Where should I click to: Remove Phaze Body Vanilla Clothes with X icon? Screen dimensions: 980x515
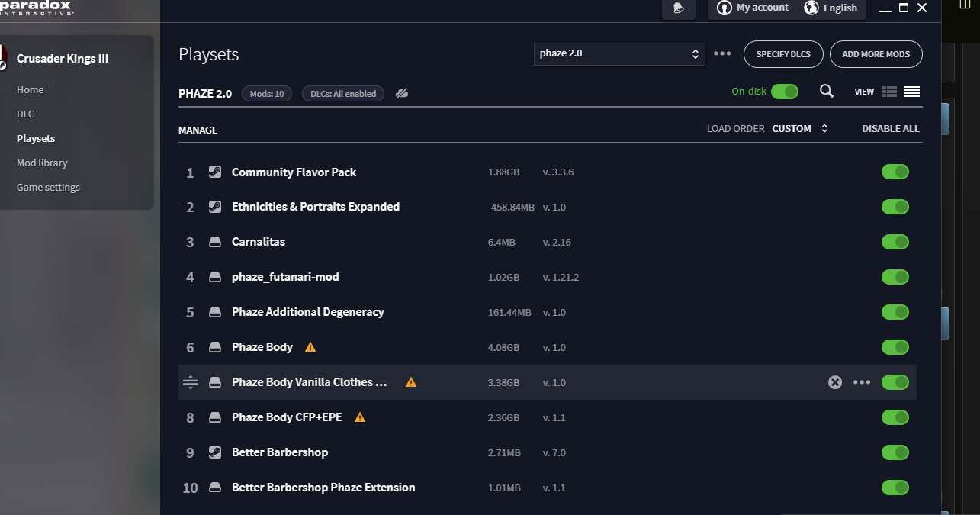(x=835, y=382)
